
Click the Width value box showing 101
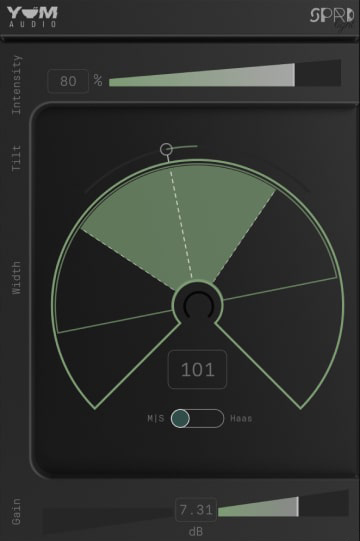pos(197,370)
